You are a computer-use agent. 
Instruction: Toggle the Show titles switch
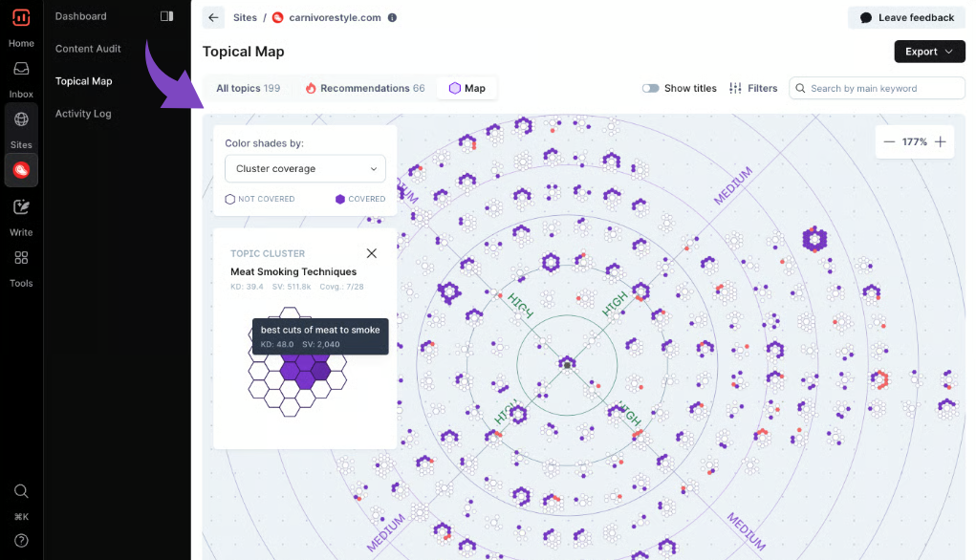(x=651, y=88)
